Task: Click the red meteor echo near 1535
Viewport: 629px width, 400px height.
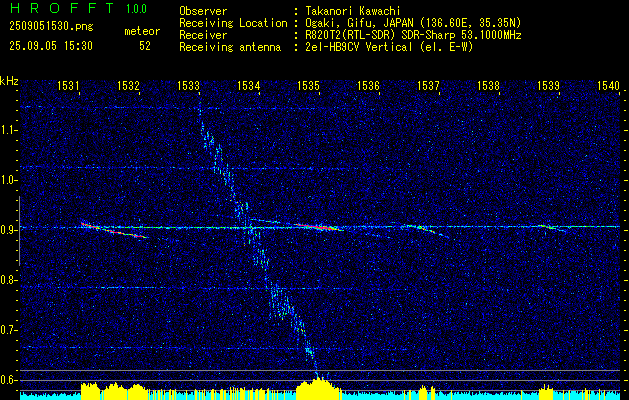Action: point(319,227)
